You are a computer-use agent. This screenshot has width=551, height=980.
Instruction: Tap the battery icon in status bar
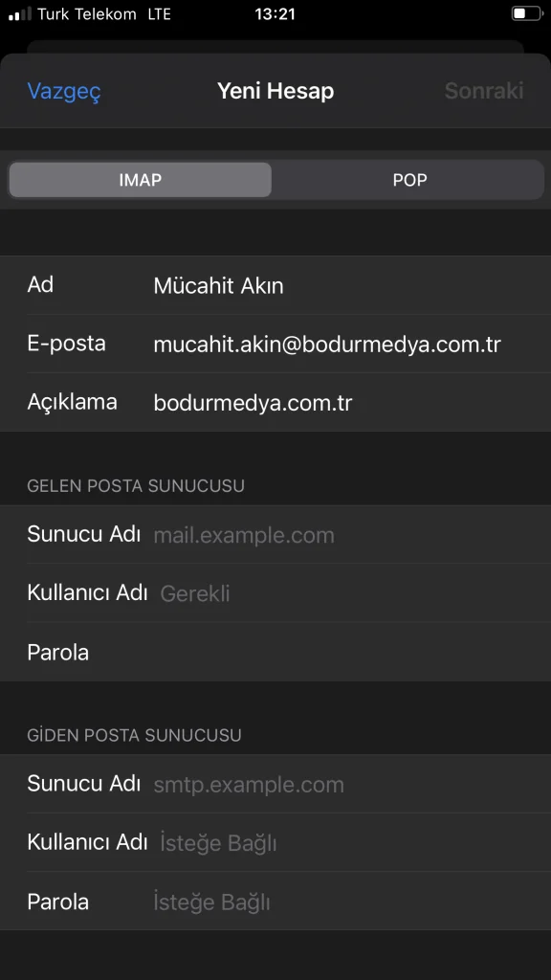coord(527,13)
